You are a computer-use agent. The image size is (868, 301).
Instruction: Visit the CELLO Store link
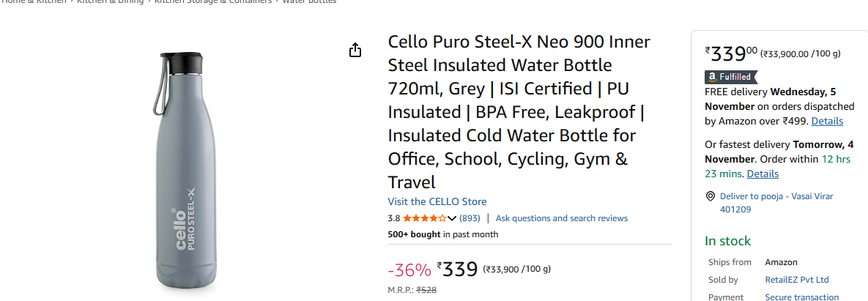(437, 201)
